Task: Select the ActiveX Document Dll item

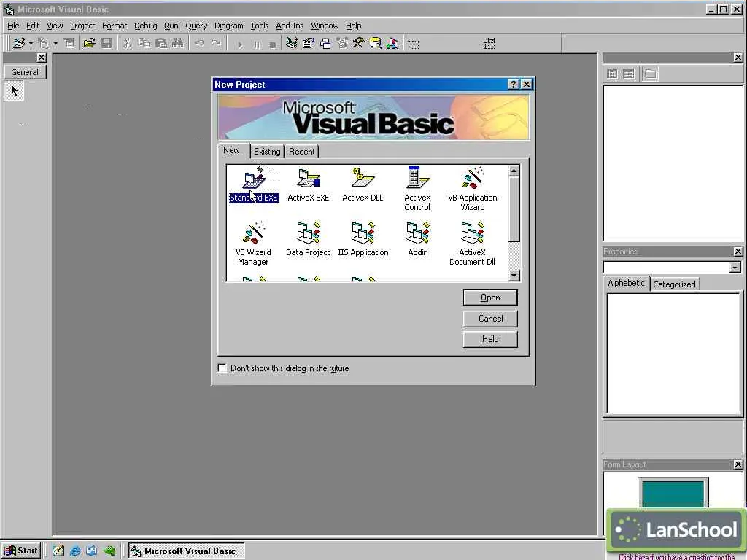Action: [472, 244]
